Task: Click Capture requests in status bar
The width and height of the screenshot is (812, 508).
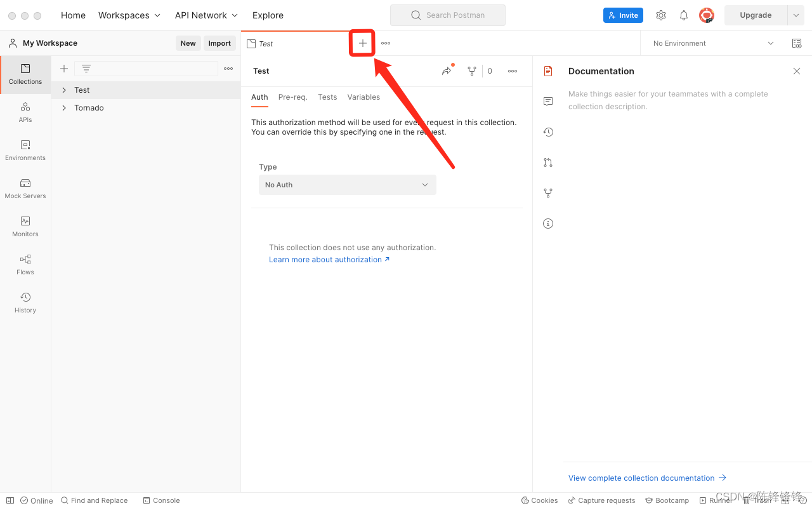Action: click(x=601, y=500)
